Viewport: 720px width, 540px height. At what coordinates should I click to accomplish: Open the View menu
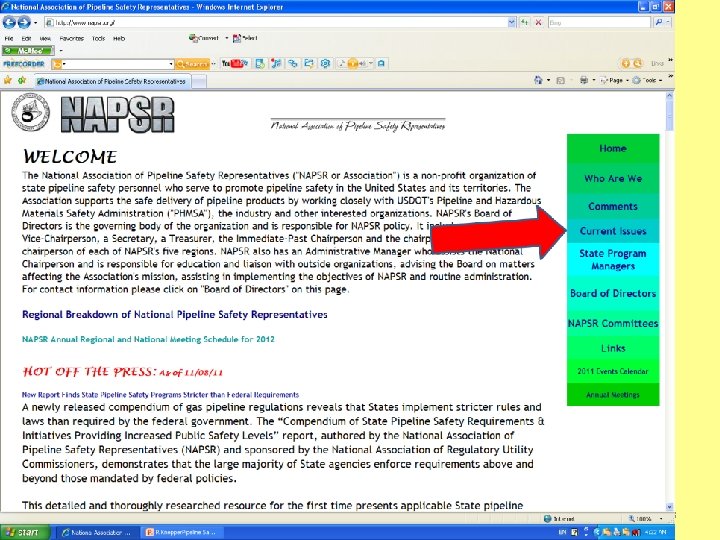pyautogui.click(x=45, y=39)
